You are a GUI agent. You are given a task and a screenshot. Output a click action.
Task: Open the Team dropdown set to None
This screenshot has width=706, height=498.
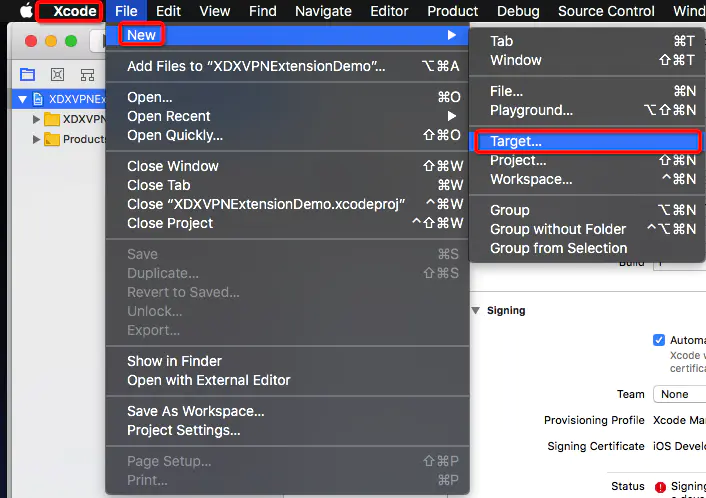point(678,394)
